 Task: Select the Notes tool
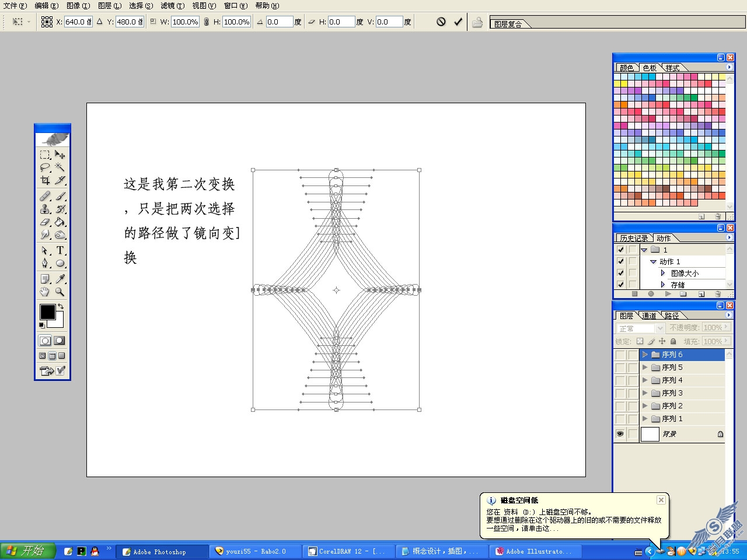pos(45,279)
